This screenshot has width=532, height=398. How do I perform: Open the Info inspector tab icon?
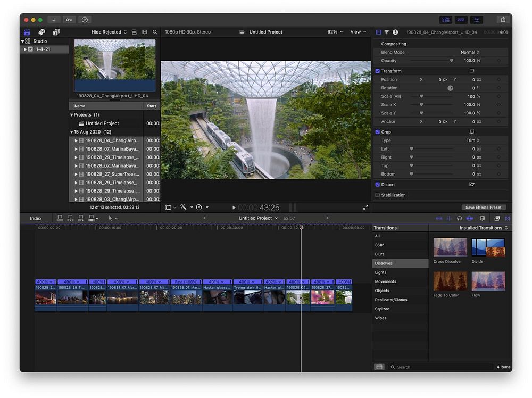[395, 32]
